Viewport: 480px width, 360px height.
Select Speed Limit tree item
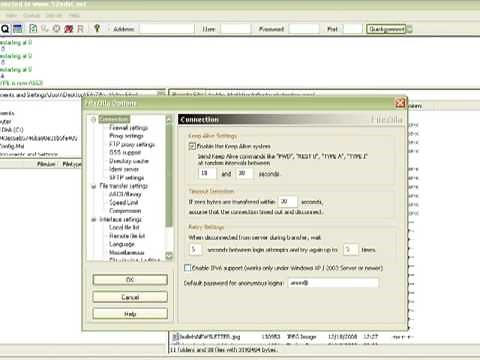123,202
